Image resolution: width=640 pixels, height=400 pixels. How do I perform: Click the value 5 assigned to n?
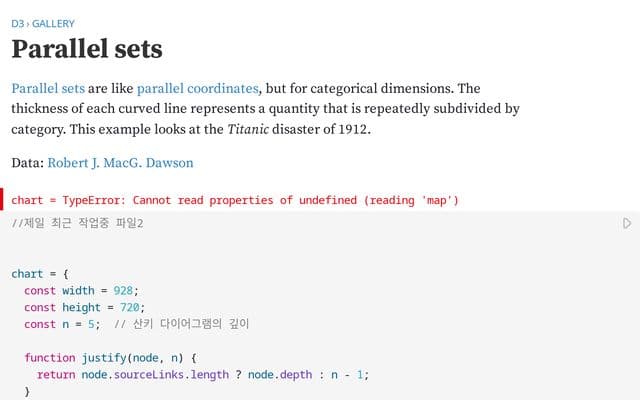coord(91,324)
